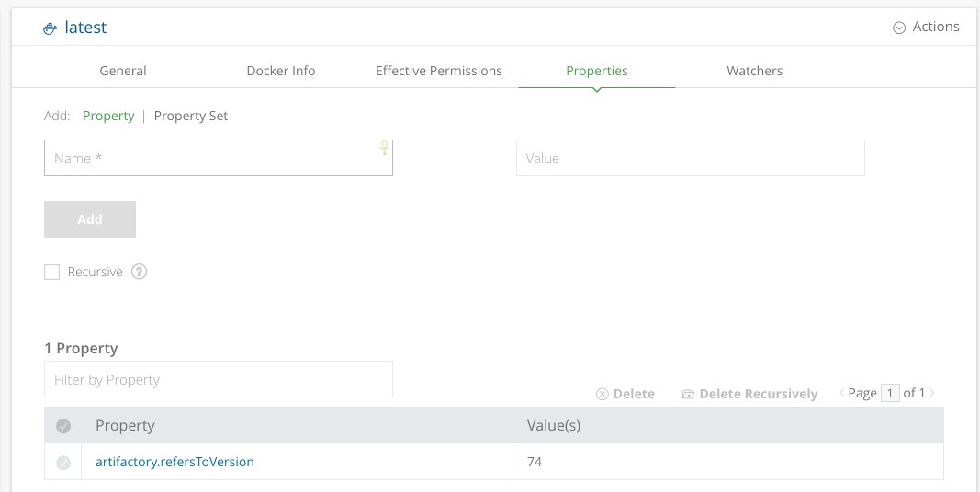Click the Delete Recursively folder icon
Screen dimensions: 980x492
click(x=688, y=394)
